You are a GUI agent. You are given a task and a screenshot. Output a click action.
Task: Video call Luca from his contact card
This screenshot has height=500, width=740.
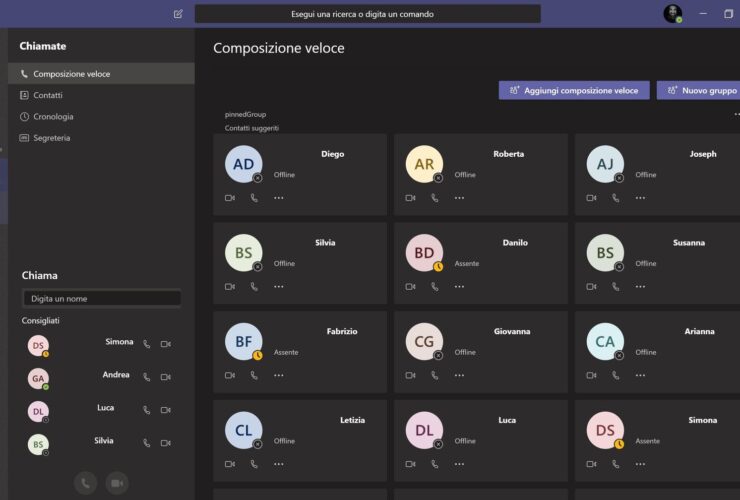[411, 464]
